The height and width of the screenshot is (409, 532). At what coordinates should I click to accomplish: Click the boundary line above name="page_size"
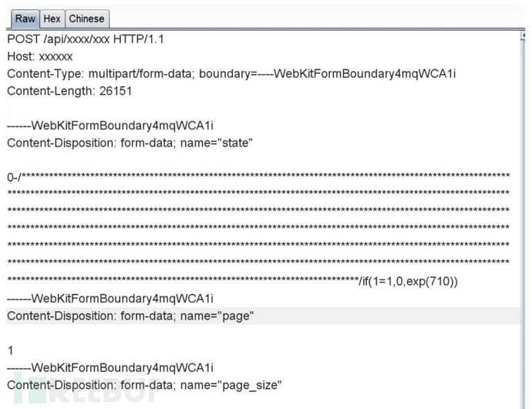(110, 367)
